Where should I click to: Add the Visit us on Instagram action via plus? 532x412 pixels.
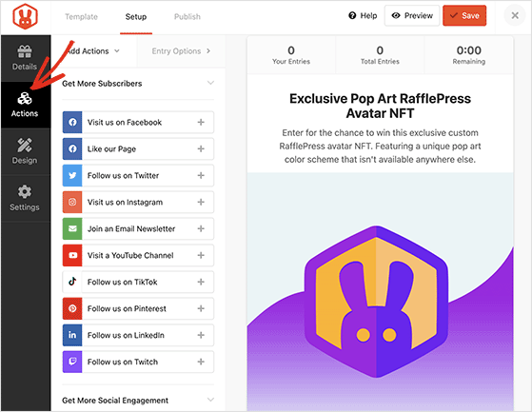201,202
